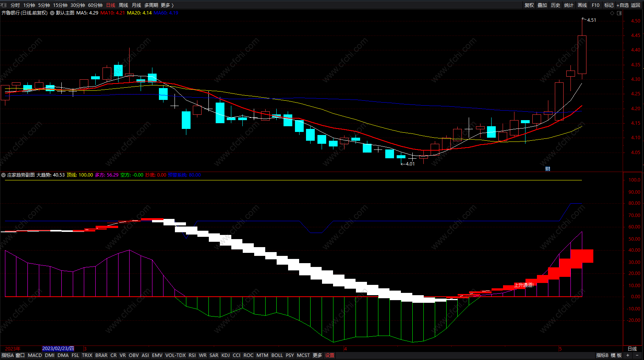This screenshot has height=360, width=644.
Task: Select the MACD indicator
Action: (x=35, y=355)
